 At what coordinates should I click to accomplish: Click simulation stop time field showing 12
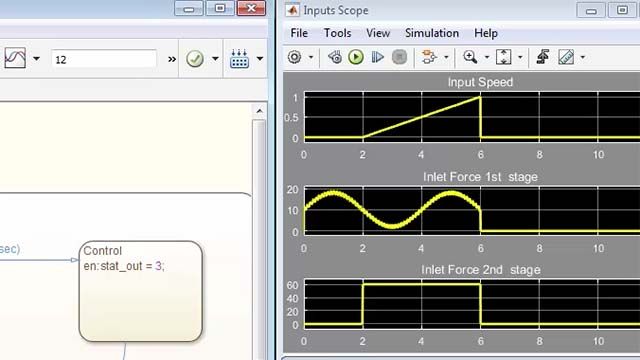[104, 60]
